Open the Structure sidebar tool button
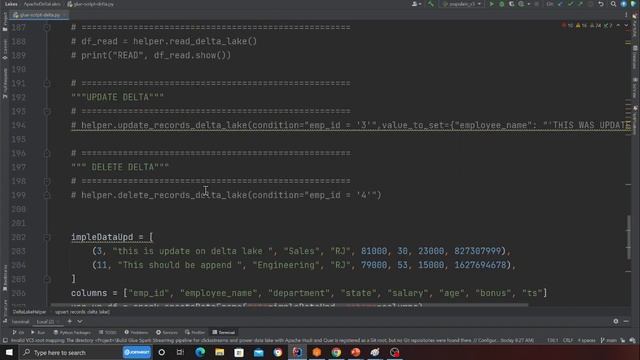Image resolution: width=640 pixels, height=360 pixels. [x=5, y=310]
